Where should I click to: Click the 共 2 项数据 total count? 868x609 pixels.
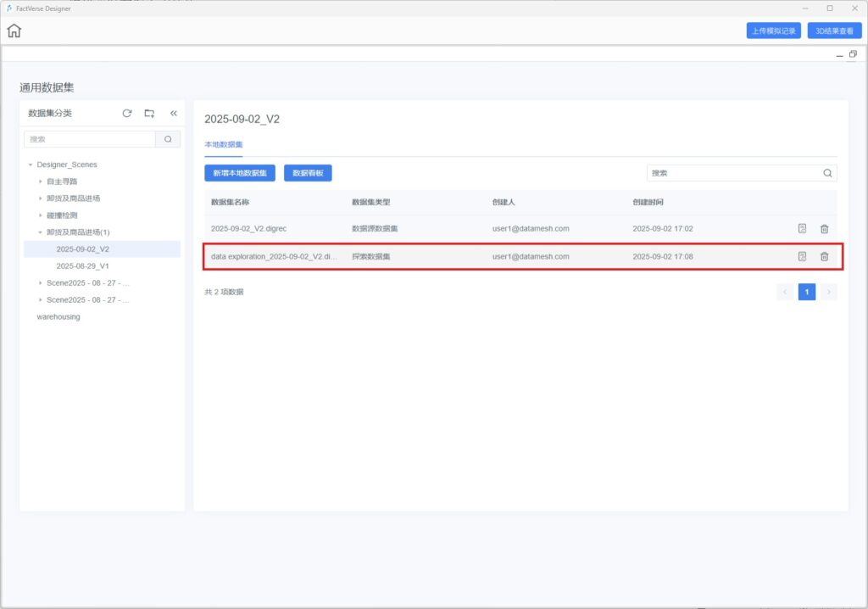224,292
